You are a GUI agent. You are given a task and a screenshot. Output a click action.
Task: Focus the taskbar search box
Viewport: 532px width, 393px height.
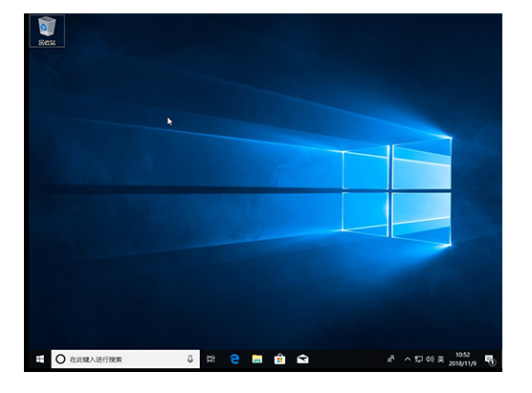click(125, 360)
